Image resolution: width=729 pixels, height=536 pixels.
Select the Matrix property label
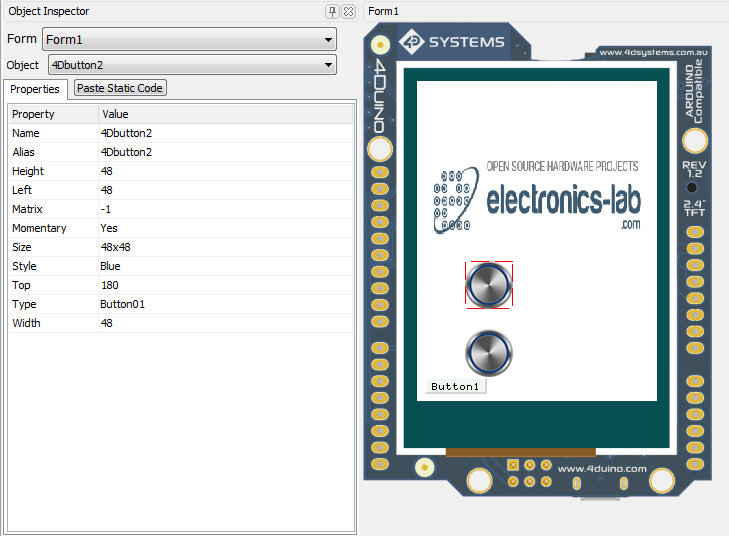click(27, 209)
